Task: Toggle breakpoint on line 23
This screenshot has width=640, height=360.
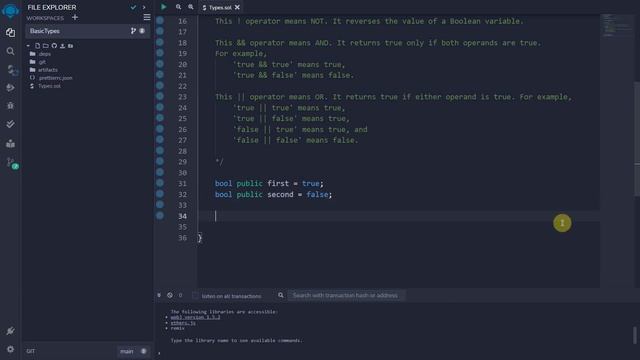Action: click(160, 96)
